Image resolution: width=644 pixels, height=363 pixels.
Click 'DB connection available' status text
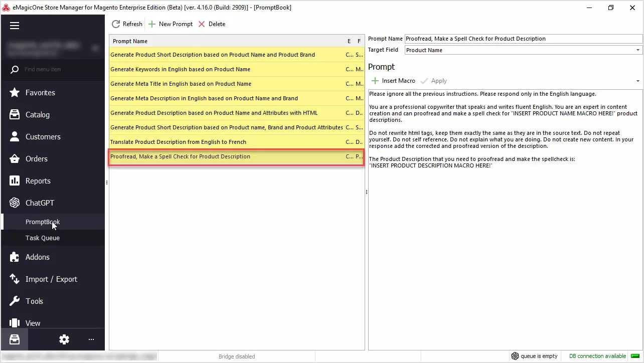coord(598,356)
